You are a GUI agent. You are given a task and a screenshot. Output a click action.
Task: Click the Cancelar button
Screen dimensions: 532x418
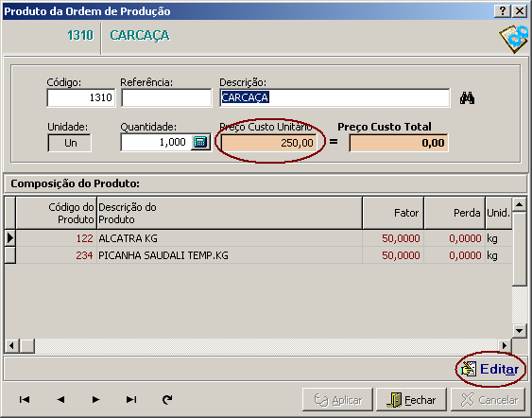pos(489,400)
